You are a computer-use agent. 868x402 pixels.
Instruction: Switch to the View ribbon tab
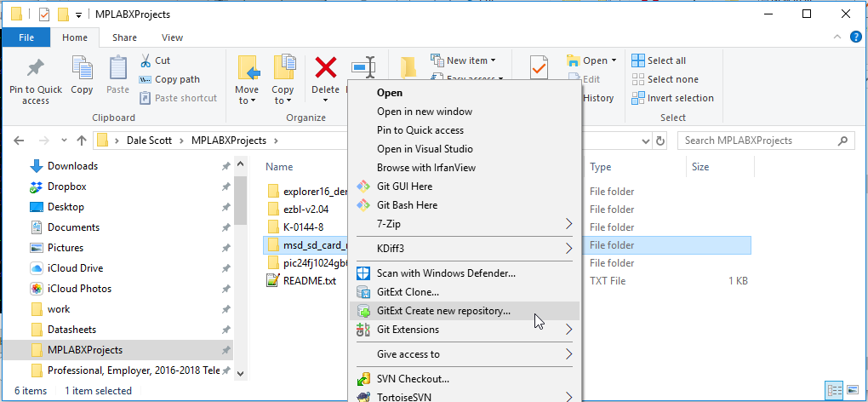tap(172, 37)
